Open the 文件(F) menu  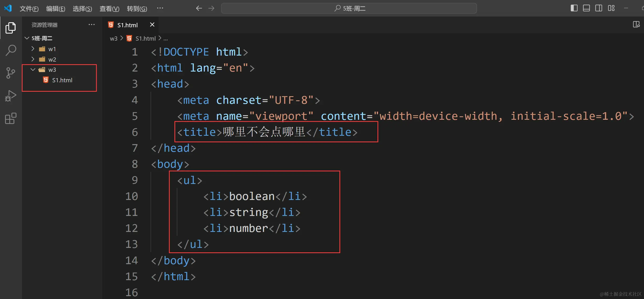pos(29,9)
